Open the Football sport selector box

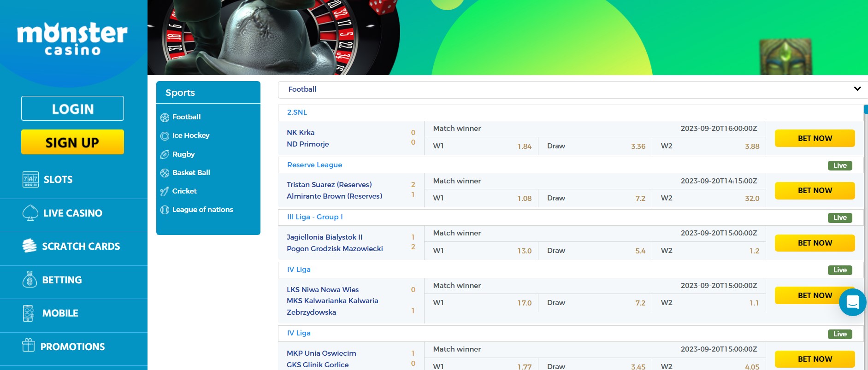(x=573, y=89)
